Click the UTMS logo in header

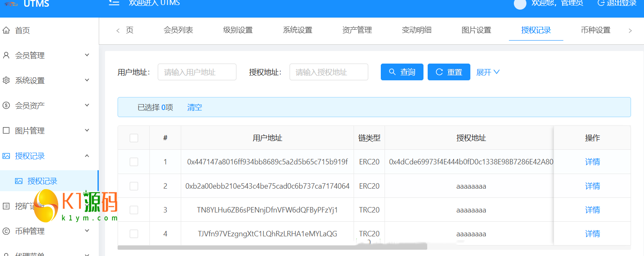coord(27,4)
